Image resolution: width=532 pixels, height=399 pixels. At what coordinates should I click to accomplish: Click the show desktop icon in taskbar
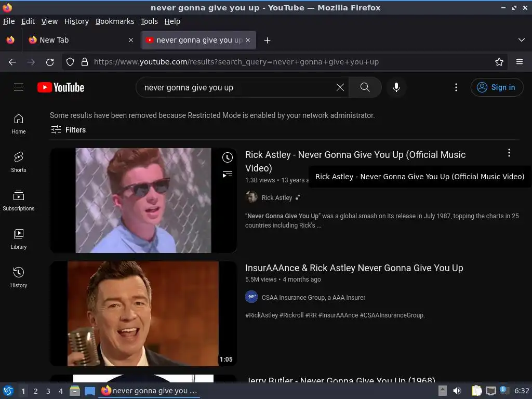[90, 391]
